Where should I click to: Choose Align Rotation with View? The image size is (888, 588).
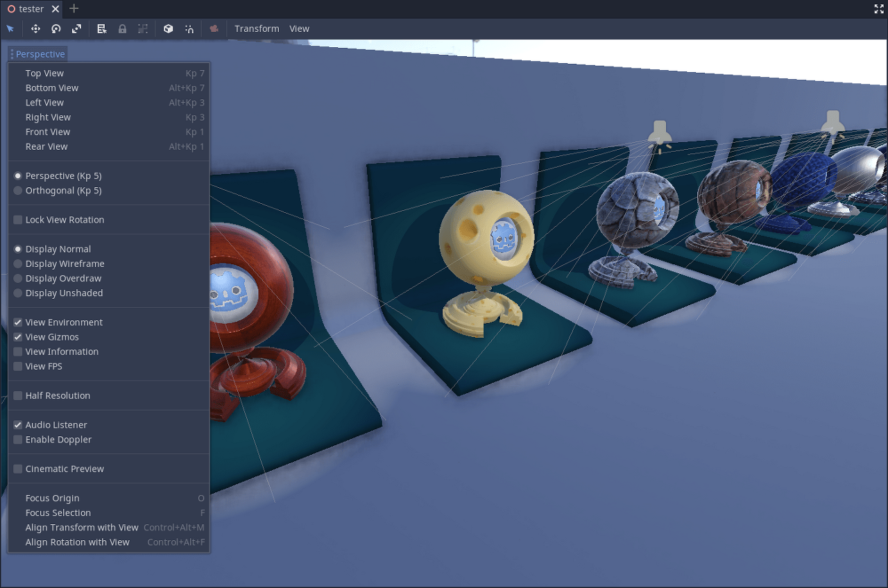tap(109, 542)
